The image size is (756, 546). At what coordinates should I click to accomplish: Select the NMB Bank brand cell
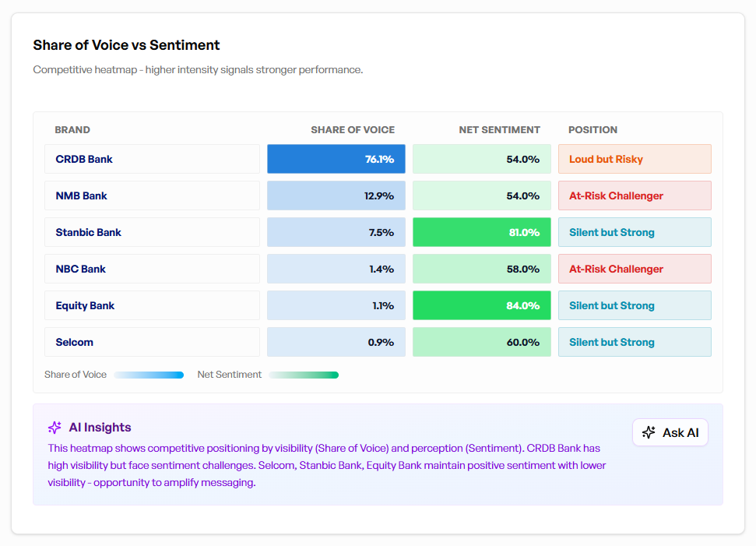pyautogui.click(x=153, y=196)
